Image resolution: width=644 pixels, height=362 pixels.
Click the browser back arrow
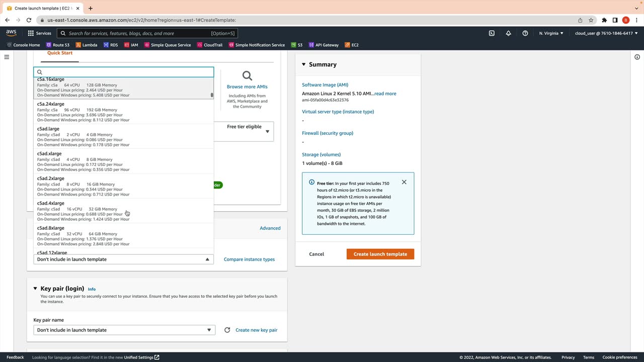click(7, 20)
